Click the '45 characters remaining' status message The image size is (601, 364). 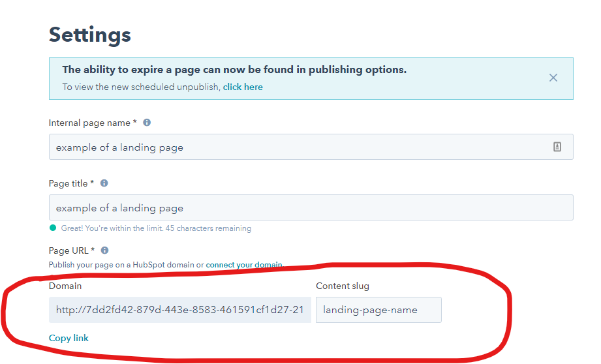(156, 228)
